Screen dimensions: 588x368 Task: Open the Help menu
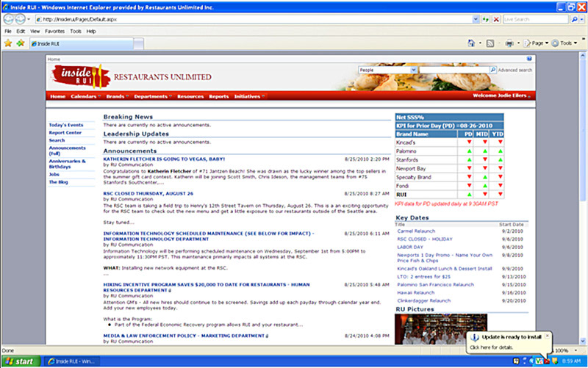click(x=91, y=32)
